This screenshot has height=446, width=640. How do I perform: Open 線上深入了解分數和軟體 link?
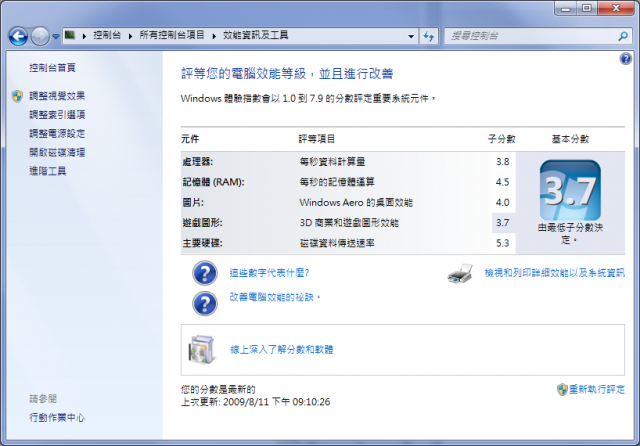pos(282,350)
